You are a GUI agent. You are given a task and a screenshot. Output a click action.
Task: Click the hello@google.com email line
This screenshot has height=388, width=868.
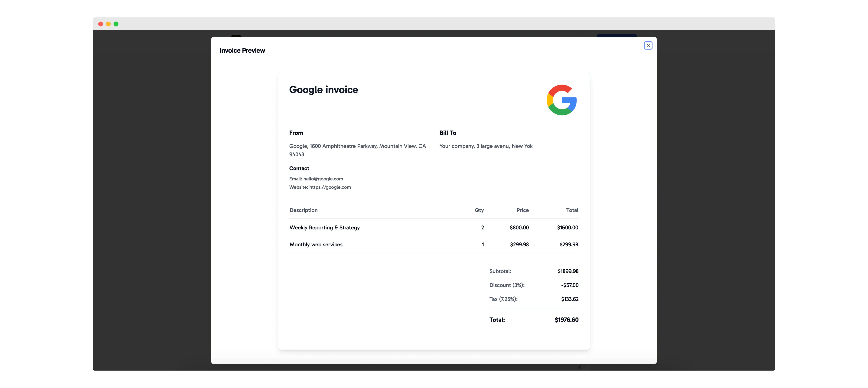coord(316,179)
